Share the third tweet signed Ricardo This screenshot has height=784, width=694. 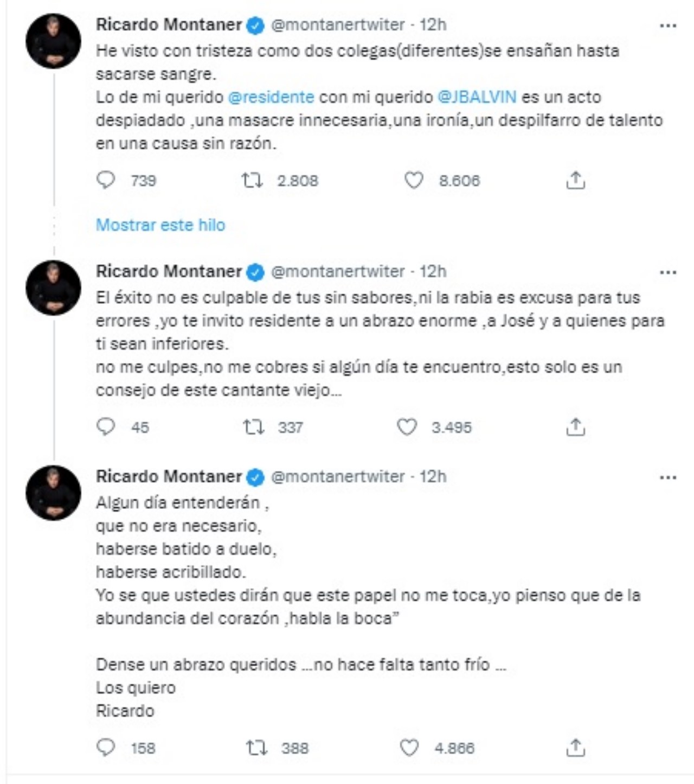(575, 748)
